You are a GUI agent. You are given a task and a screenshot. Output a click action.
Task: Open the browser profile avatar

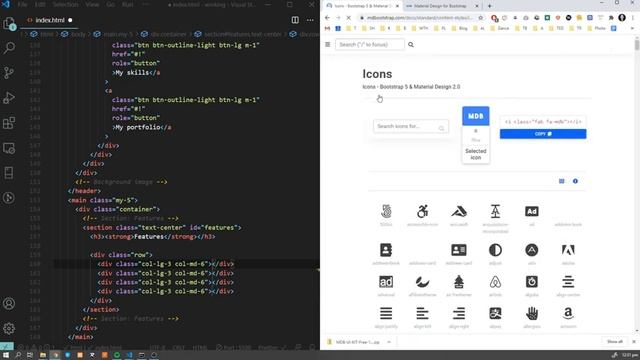click(622, 18)
